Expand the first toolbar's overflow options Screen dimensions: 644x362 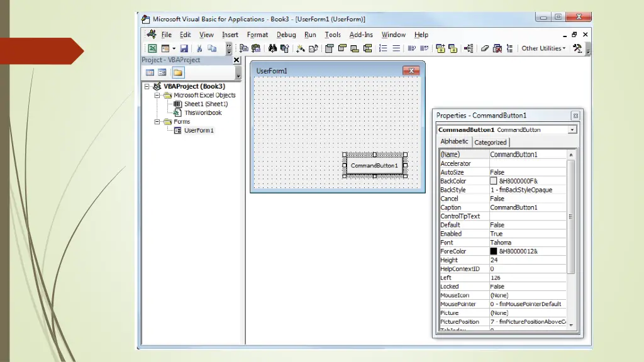[x=229, y=49]
